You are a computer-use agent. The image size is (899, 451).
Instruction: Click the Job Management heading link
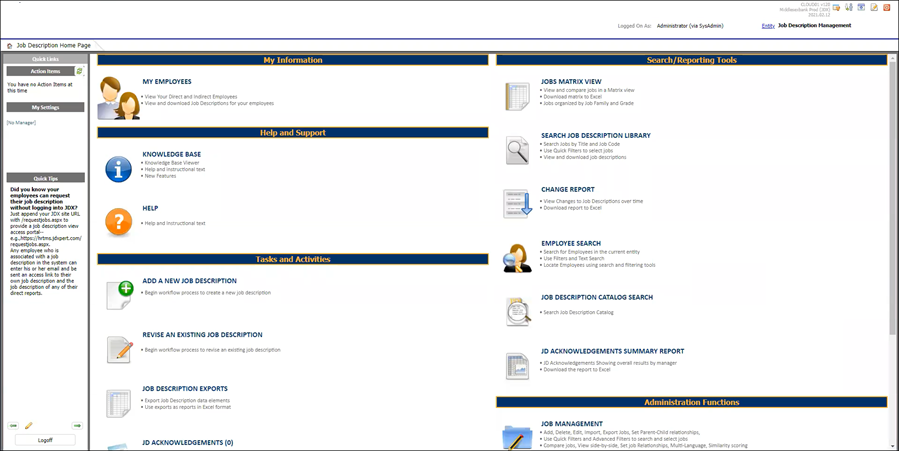coord(571,423)
